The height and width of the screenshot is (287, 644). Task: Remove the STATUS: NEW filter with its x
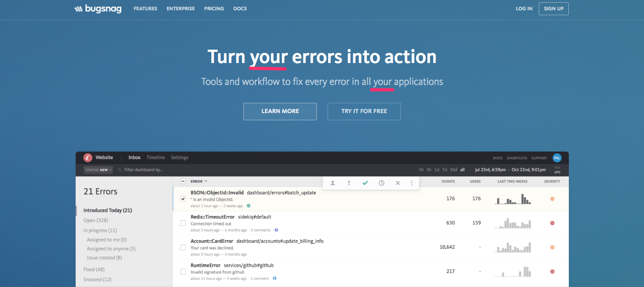pyautogui.click(x=110, y=170)
